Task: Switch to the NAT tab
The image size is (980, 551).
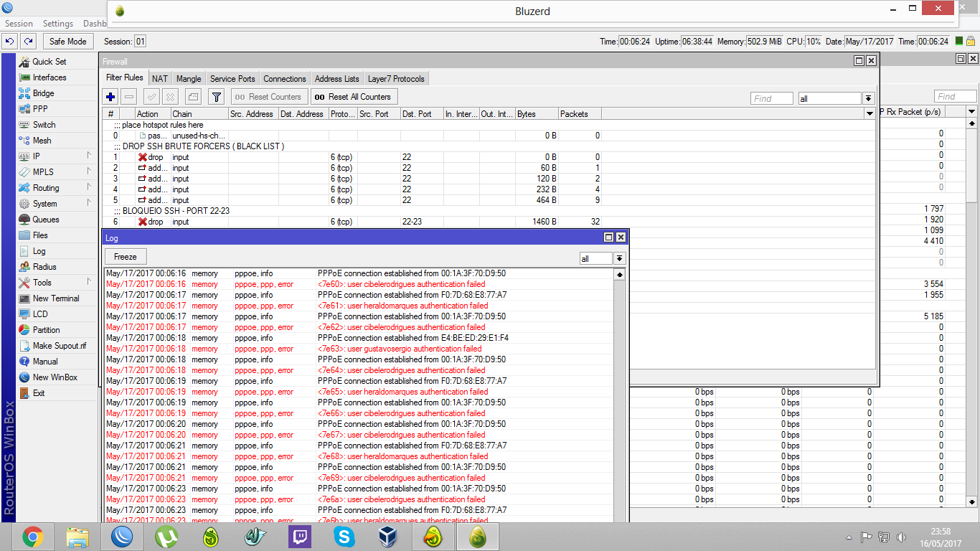Action: point(160,79)
